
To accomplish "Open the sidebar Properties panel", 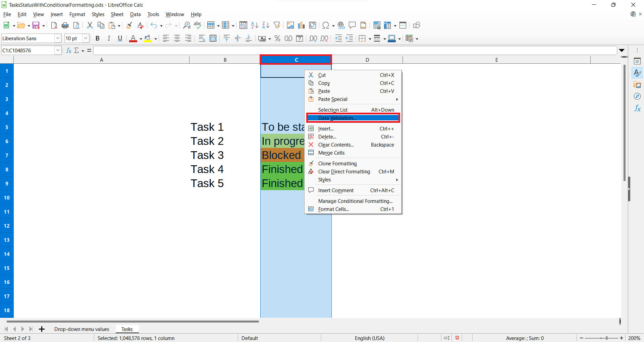I will (637, 61).
